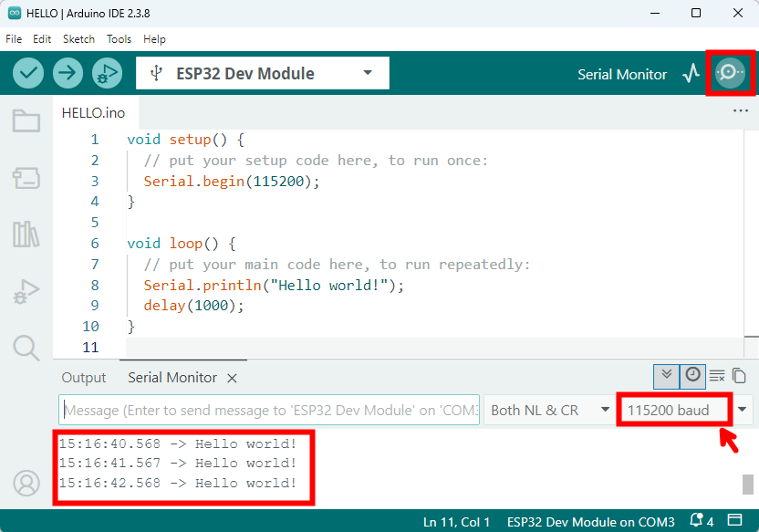Minimize the Arduino IDE window
The image size is (759, 532).
654,13
